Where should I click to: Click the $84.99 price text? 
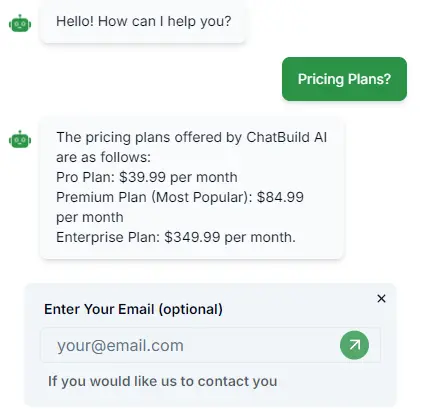point(280,197)
